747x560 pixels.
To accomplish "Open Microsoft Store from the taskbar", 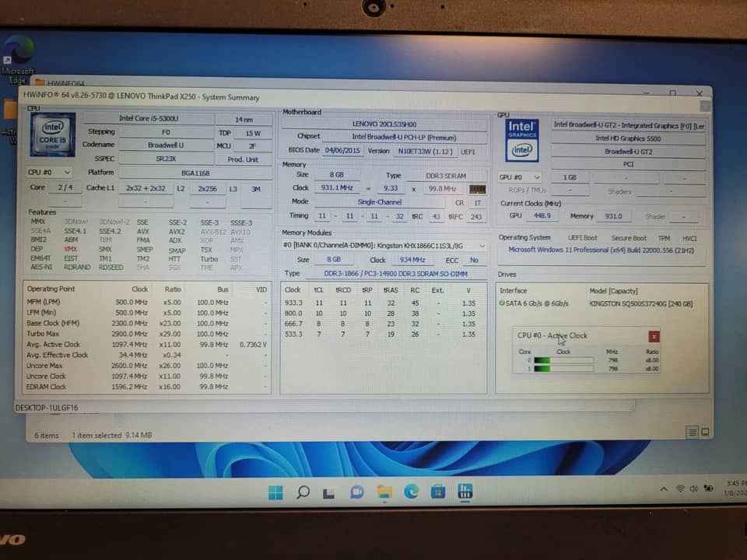I will click(x=438, y=492).
